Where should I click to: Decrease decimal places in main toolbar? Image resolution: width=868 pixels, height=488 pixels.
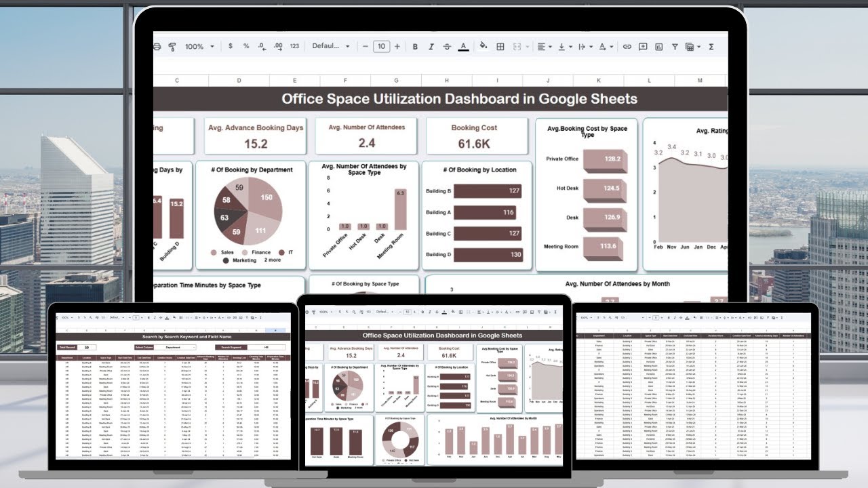(262, 47)
